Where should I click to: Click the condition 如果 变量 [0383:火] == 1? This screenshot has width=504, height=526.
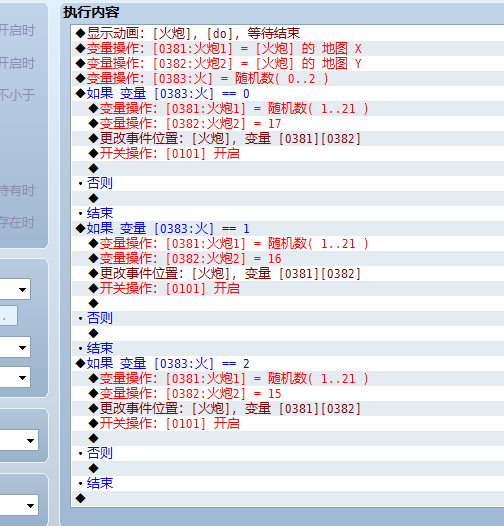288,228
